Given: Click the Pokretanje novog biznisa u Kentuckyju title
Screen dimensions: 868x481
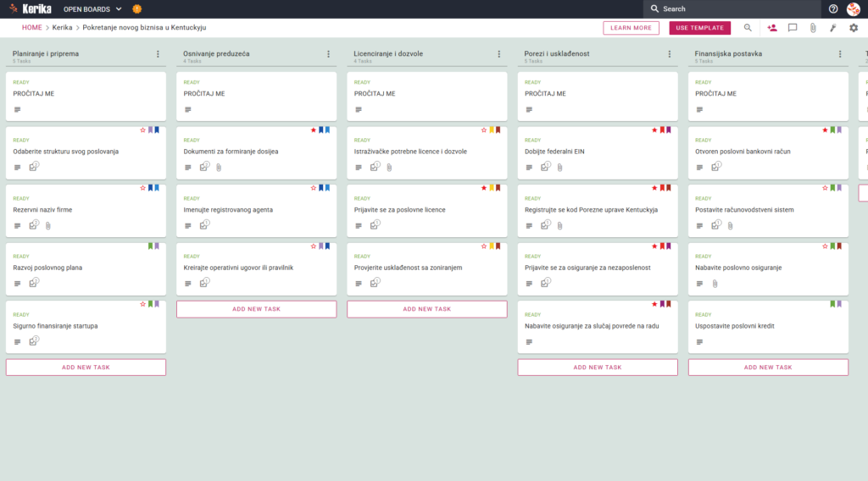Looking at the screenshot, I should pyautogui.click(x=144, y=28).
